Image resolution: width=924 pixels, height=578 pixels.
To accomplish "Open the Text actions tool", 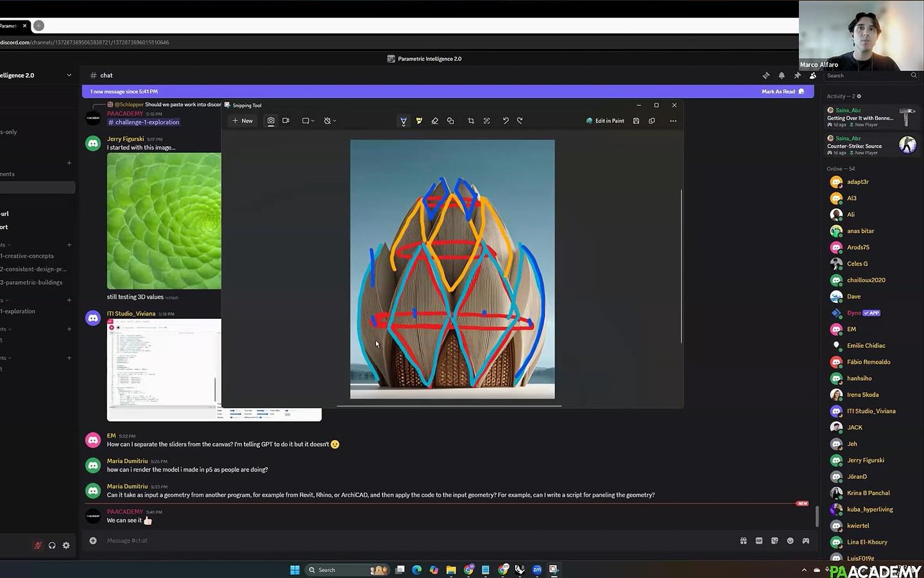I will [x=486, y=121].
